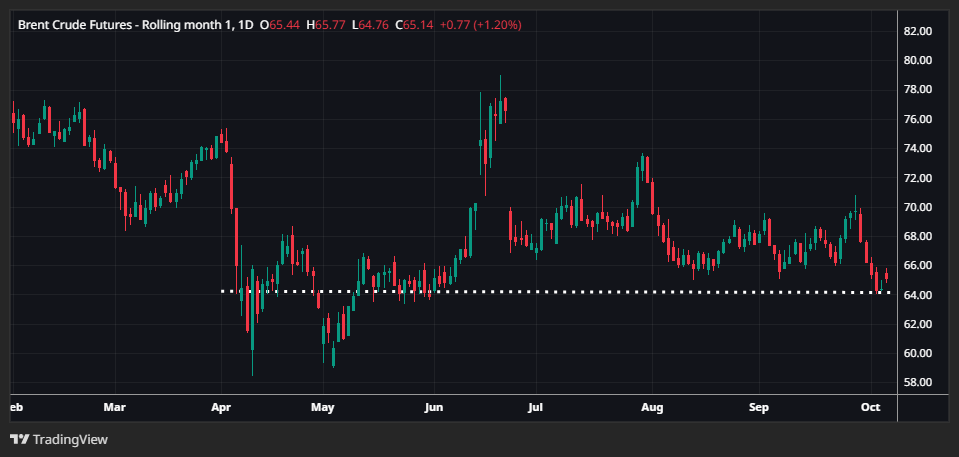
Task: Click the 72.00 price axis label
Action: (x=917, y=178)
